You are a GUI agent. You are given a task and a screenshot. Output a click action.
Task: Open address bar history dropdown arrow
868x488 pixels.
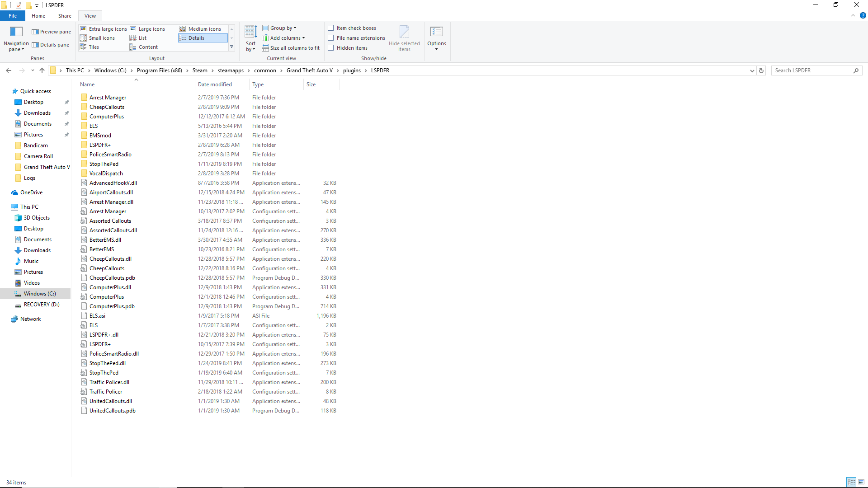tap(752, 70)
